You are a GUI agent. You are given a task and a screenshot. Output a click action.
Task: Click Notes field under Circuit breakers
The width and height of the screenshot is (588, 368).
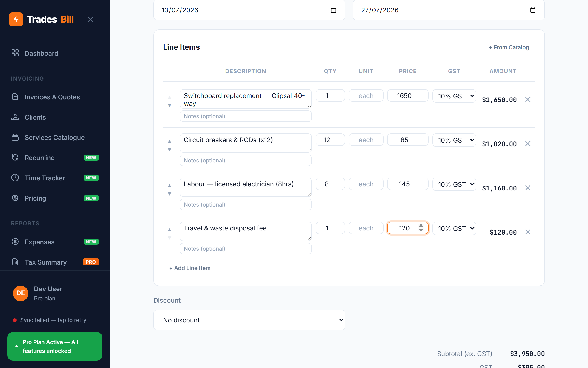tap(246, 160)
